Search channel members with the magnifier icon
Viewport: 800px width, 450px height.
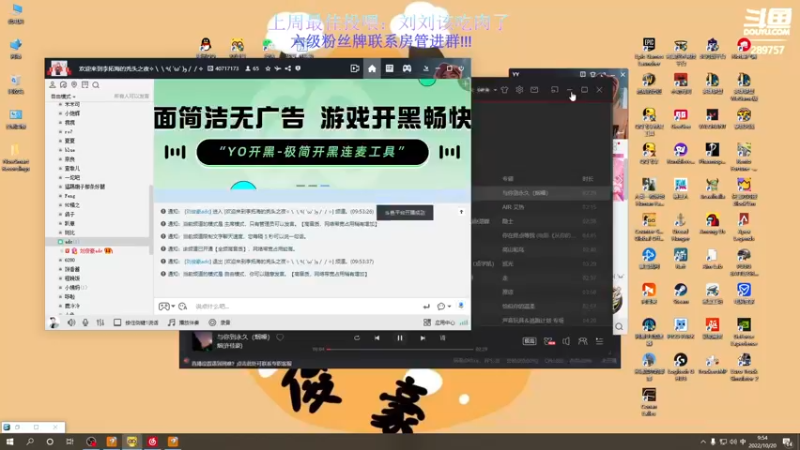[x=96, y=85]
